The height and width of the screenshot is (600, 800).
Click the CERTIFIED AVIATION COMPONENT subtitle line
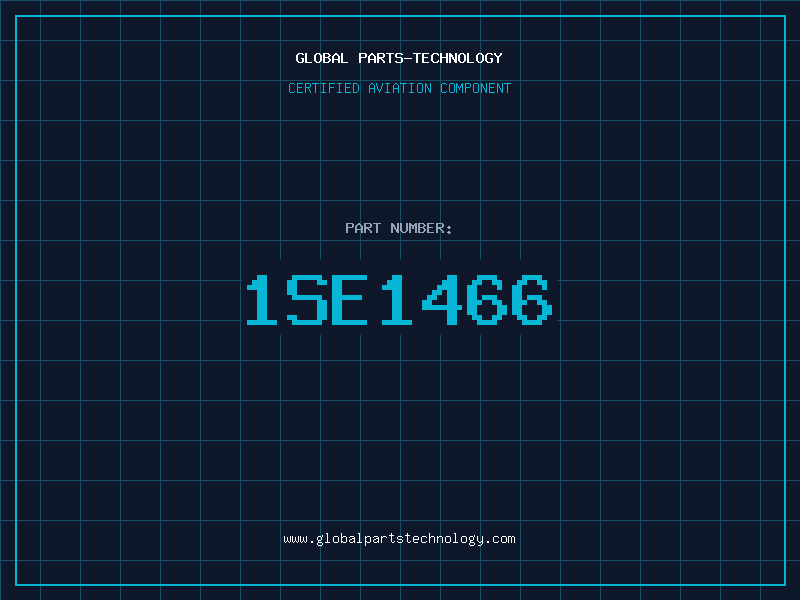click(400, 88)
